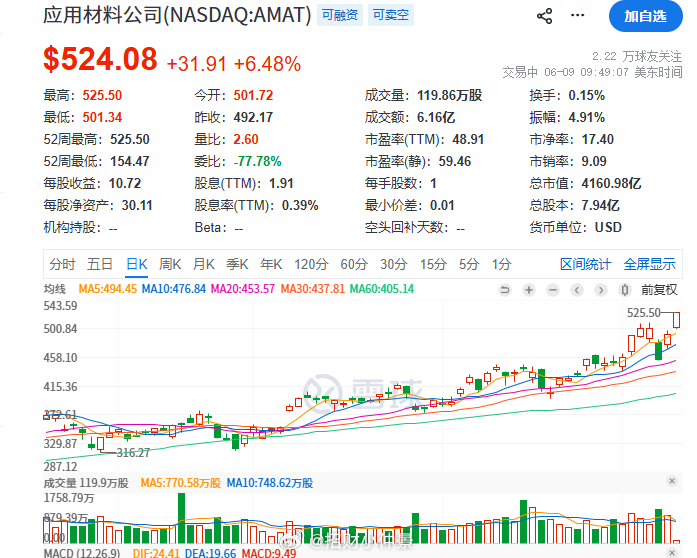
Task: Switch to the 5分 chart tab
Action: coord(469,264)
